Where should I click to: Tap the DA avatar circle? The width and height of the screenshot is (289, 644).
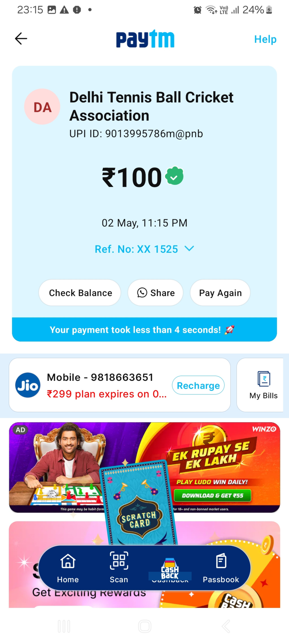coord(42,107)
